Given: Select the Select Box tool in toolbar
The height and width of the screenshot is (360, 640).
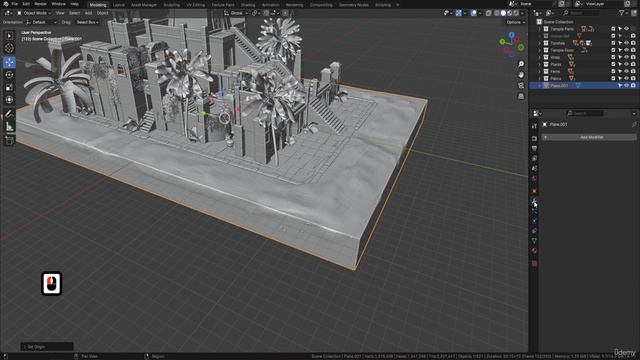Looking at the screenshot, I should click(9, 36).
